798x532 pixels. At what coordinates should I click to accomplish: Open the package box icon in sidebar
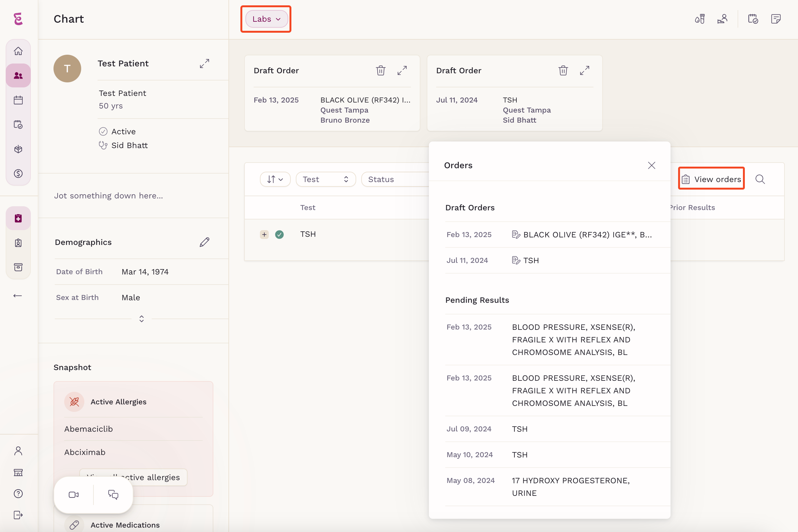tap(18, 149)
